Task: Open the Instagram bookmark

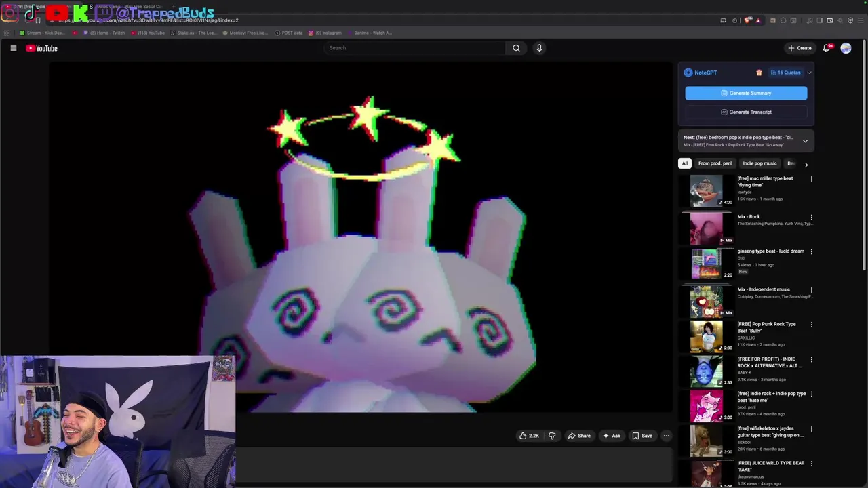Action: click(x=325, y=33)
